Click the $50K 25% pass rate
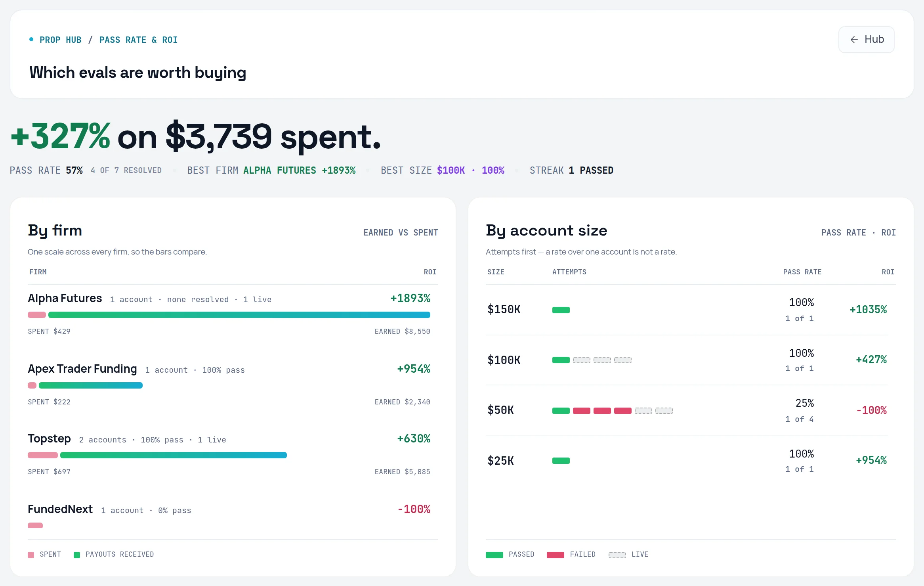 point(805,403)
